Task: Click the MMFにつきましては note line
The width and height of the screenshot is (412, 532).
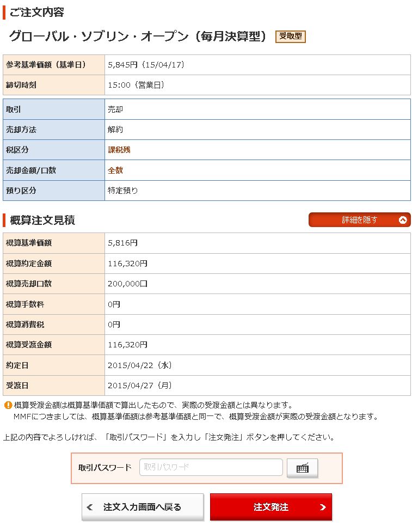Action: click(x=196, y=417)
